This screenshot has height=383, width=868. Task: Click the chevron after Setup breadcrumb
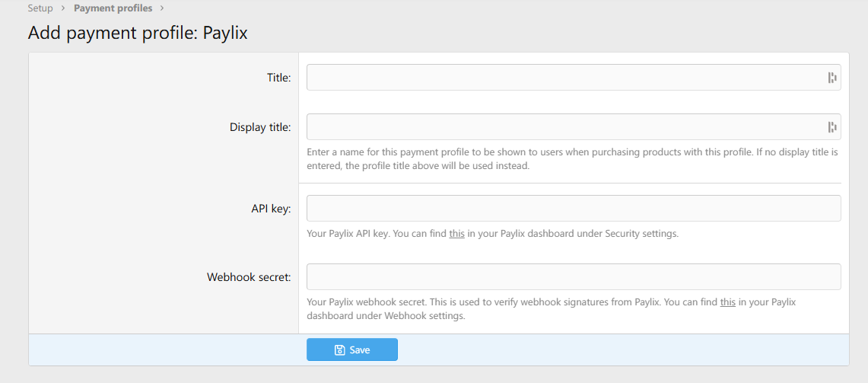(63, 8)
